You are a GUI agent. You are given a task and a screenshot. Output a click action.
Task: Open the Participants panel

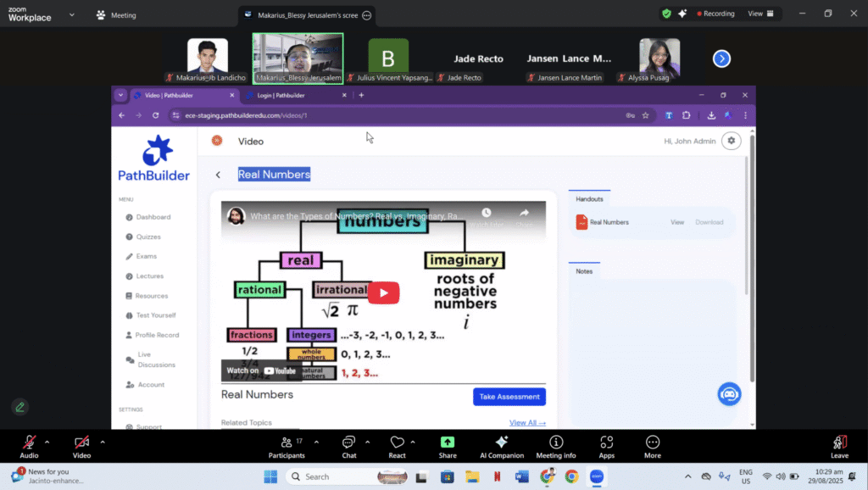point(287,443)
